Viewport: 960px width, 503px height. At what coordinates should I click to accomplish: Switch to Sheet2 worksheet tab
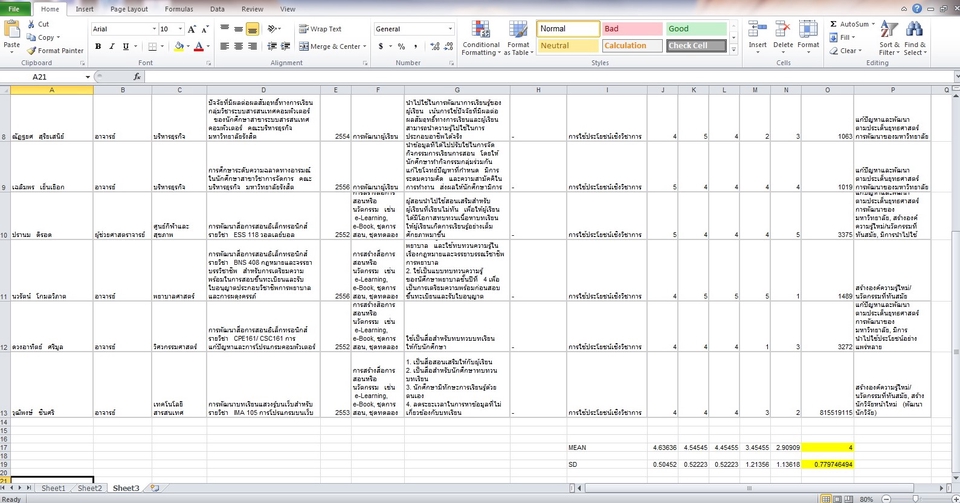click(89, 488)
